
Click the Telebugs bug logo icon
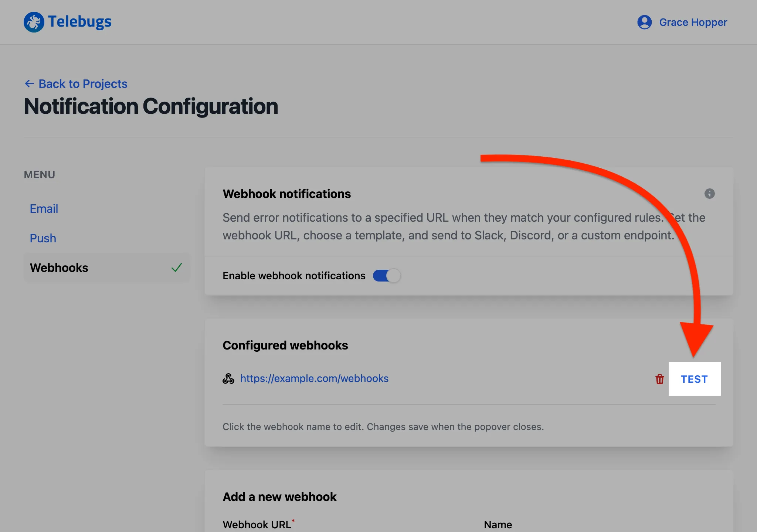34,22
